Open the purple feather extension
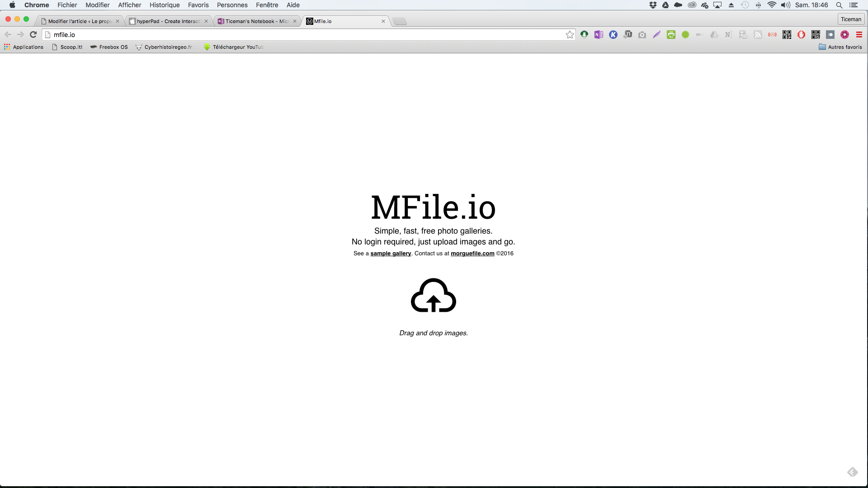The image size is (868, 488). 656,34
